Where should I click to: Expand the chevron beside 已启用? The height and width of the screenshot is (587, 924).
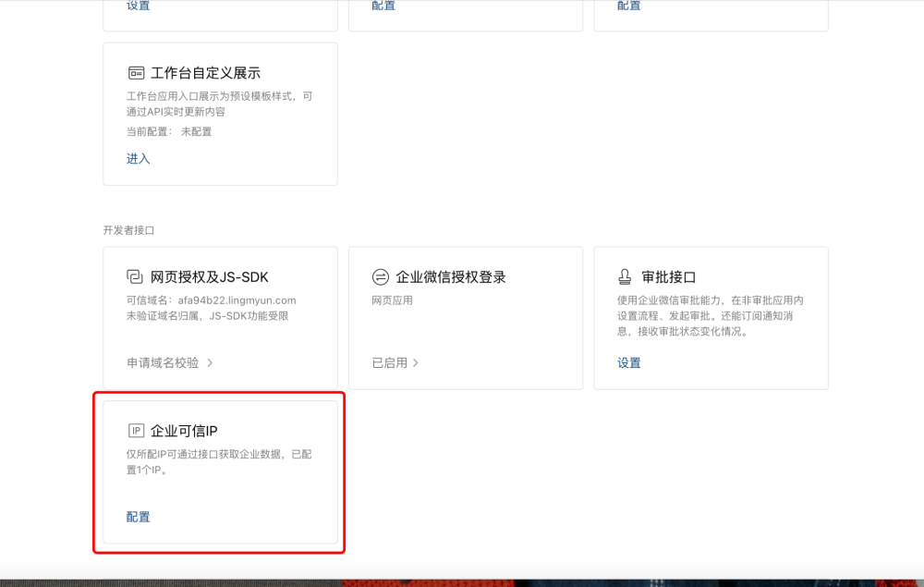pos(416,363)
